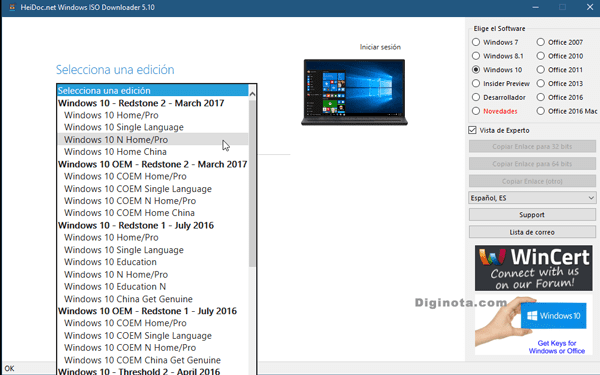Select highlighted 'Selecciona una edición' list entry

click(x=152, y=91)
